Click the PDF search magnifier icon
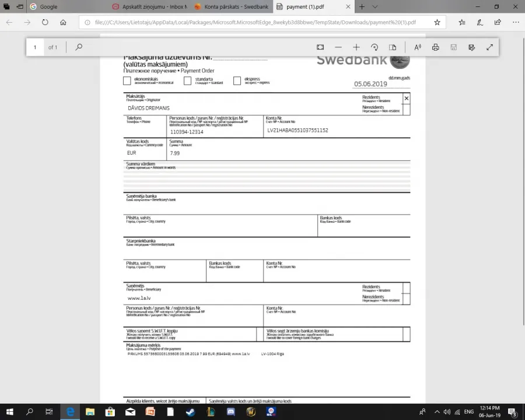 (79, 47)
